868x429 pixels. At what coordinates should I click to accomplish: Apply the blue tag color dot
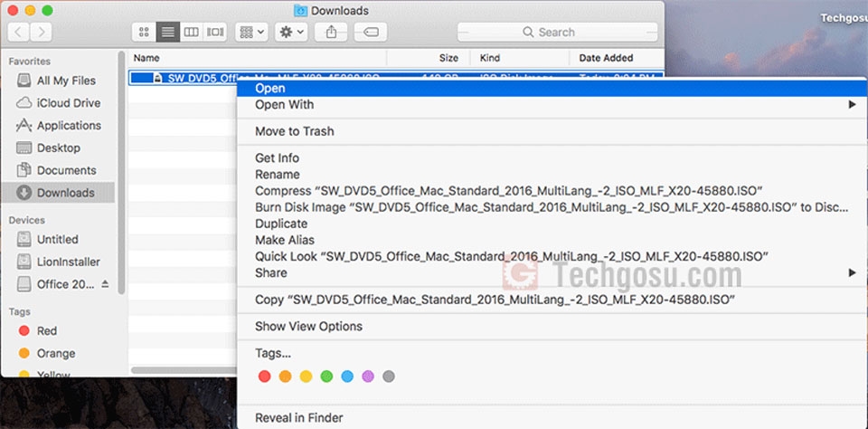click(347, 377)
